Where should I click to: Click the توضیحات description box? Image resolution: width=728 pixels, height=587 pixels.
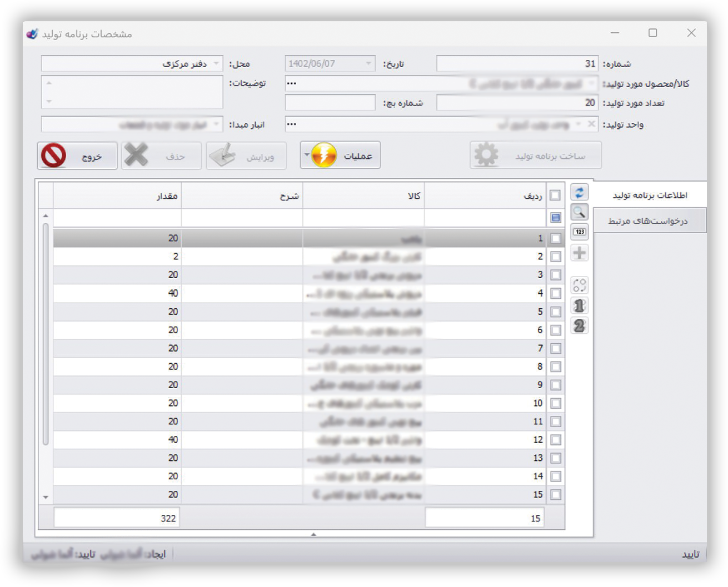132,92
